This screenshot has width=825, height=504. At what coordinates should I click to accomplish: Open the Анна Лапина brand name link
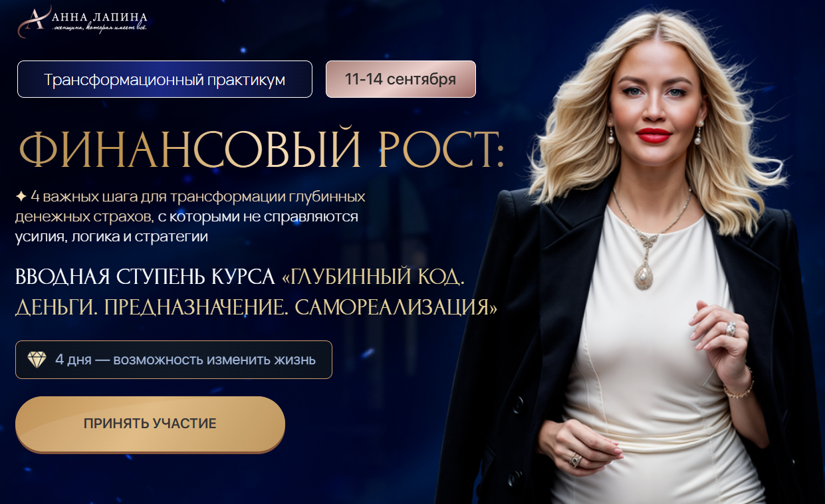click(x=100, y=16)
